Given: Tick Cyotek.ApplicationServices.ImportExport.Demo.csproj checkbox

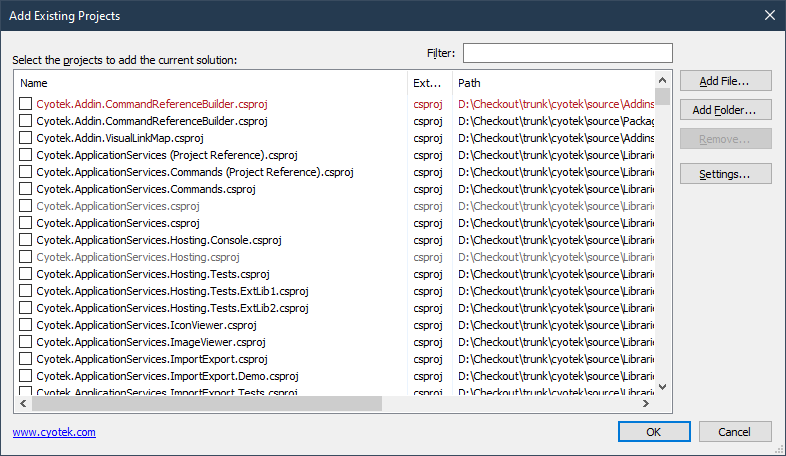Looking at the screenshot, I should 26,376.
